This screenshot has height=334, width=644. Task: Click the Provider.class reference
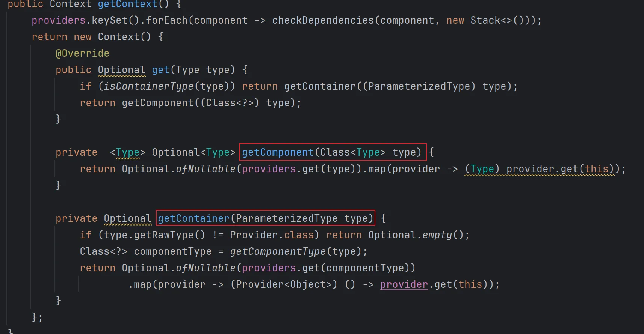271,235
